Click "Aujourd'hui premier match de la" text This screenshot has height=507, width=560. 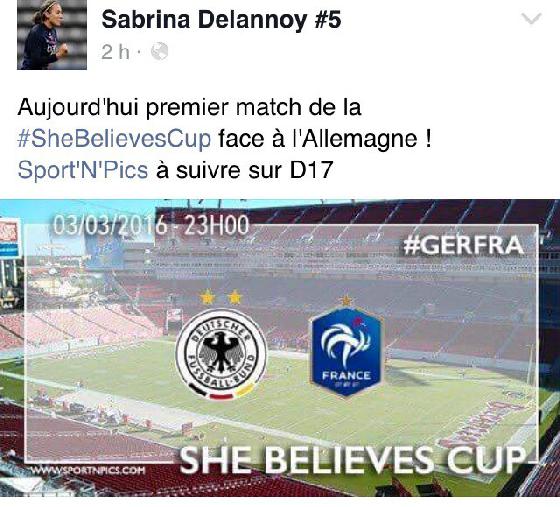[189, 108]
